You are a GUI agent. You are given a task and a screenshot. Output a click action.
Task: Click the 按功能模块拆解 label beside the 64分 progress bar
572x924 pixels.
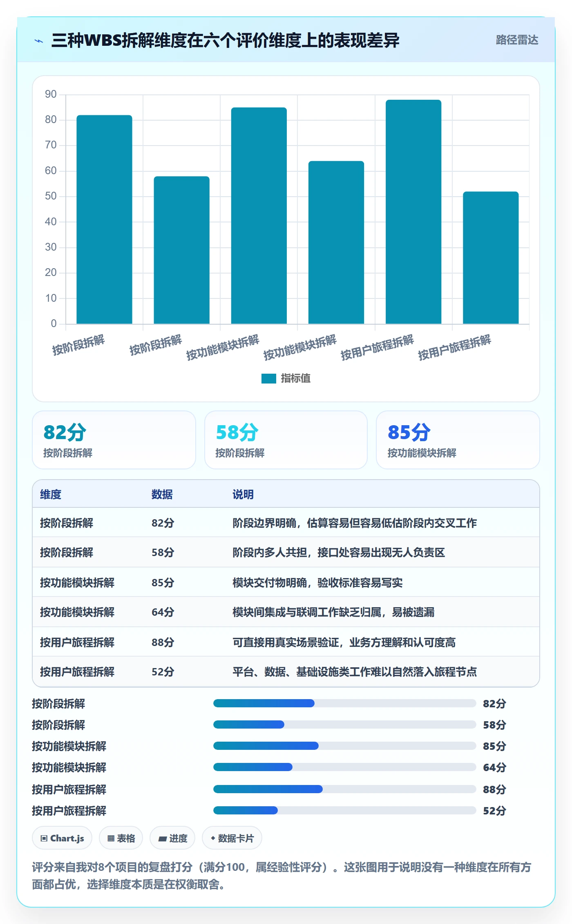[x=69, y=767]
